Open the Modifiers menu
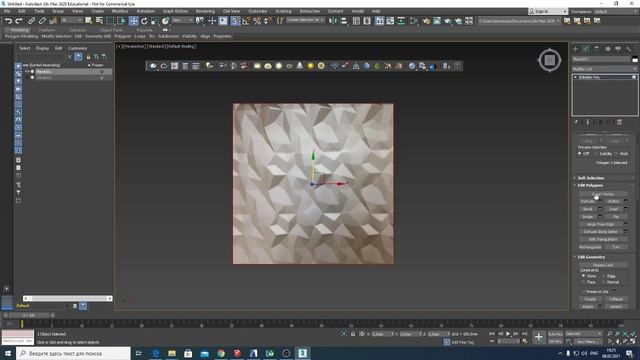The width and height of the screenshot is (640, 360). [x=120, y=11]
